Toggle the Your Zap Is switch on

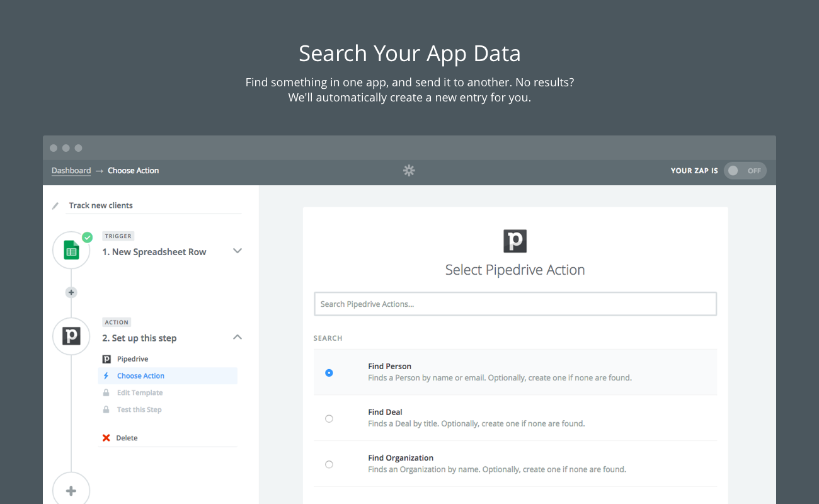[x=745, y=171]
